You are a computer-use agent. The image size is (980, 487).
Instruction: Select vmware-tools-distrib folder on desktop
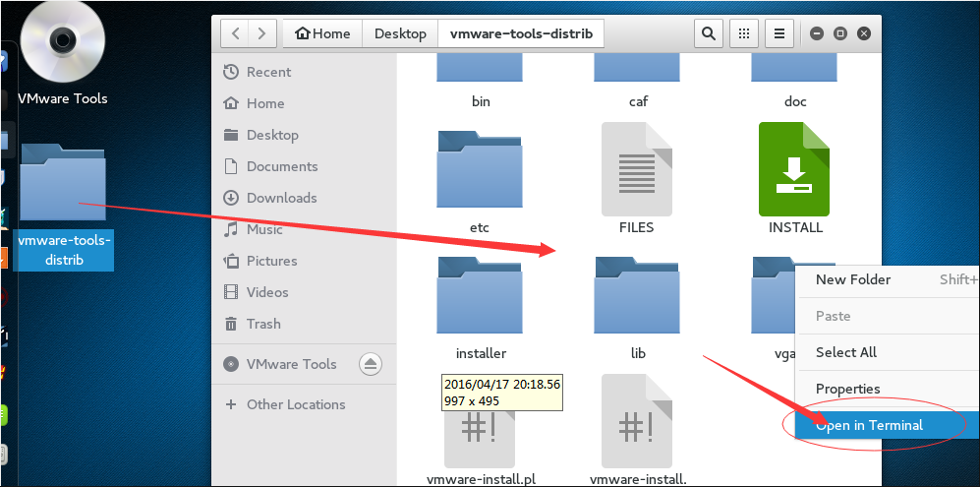coord(63,182)
